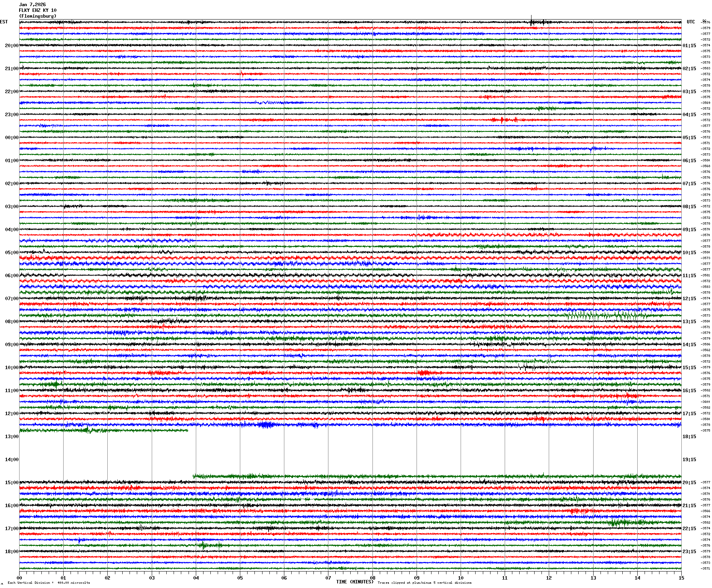Click the Jan 7,2026 date header
This screenshot has height=588, width=712.
coord(32,5)
